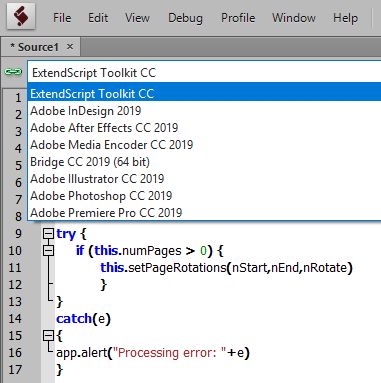This screenshot has height=383, width=381.
Task: Close the Source1 document tab
Action: [x=70, y=47]
